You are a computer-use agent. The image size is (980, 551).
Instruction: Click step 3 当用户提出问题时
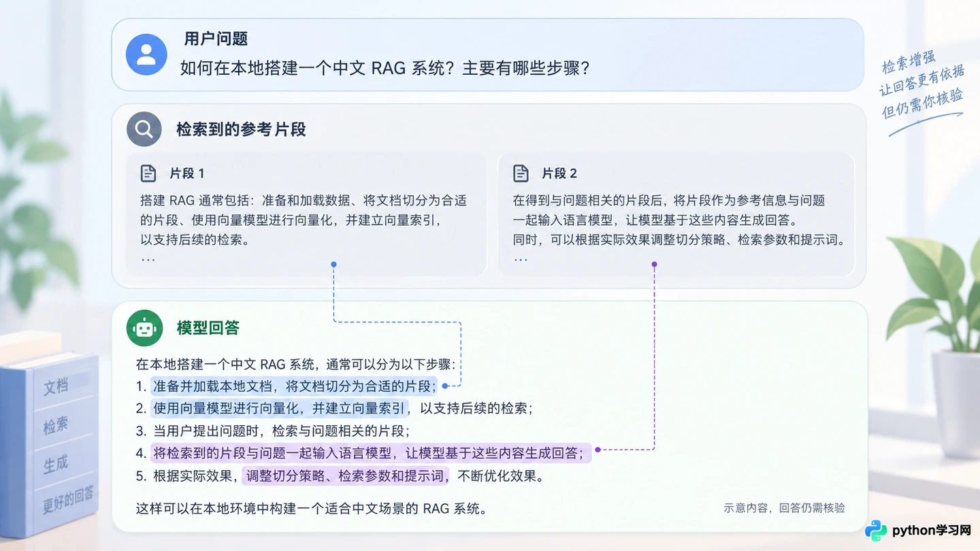coord(273,431)
